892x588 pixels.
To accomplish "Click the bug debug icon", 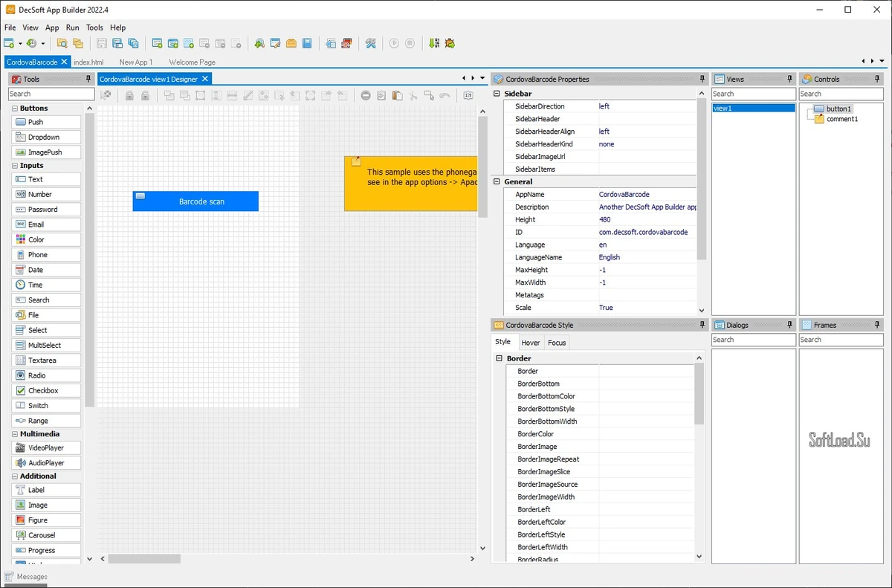I will (450, 43).
